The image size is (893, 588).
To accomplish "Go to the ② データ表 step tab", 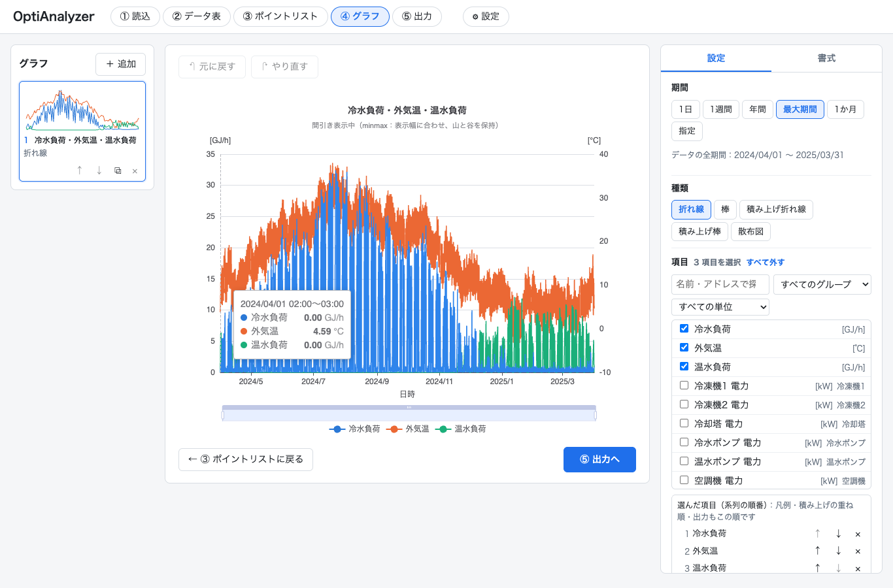I will click(197, 16).
